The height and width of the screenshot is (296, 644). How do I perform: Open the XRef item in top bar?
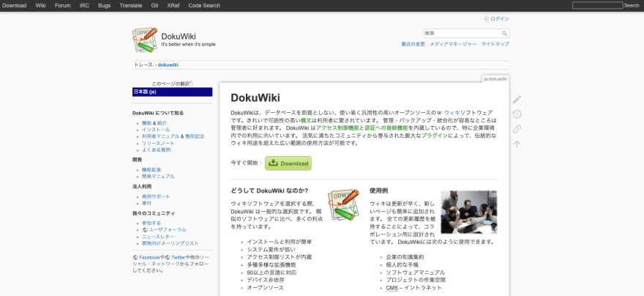pyautogui.click(x=173, y=5)
